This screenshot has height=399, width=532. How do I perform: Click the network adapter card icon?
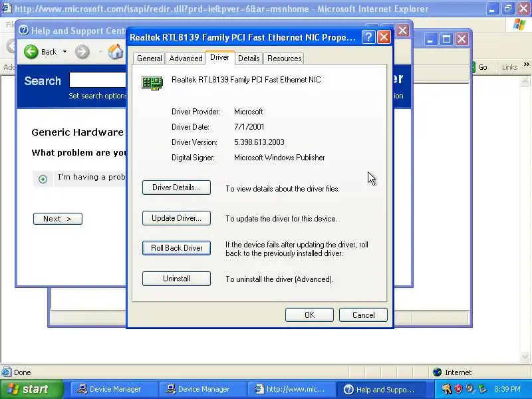152,83
